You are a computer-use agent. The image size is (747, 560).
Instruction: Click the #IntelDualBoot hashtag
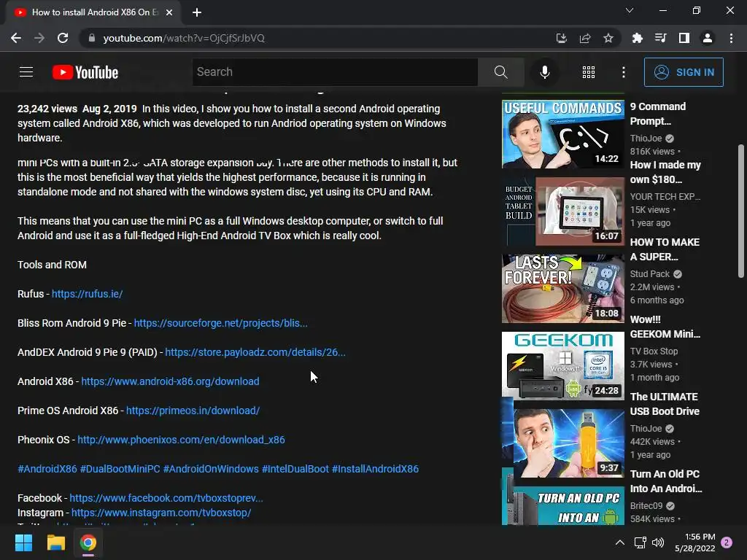295,469
